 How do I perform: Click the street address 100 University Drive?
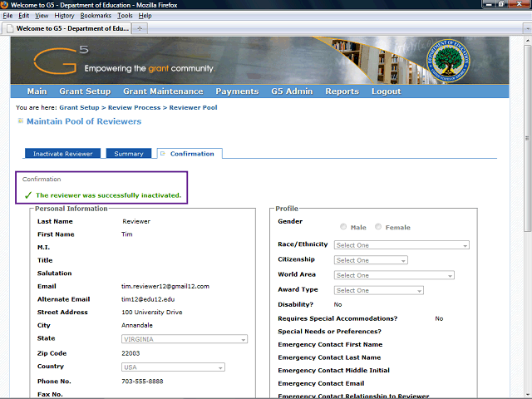coord(151,313)
